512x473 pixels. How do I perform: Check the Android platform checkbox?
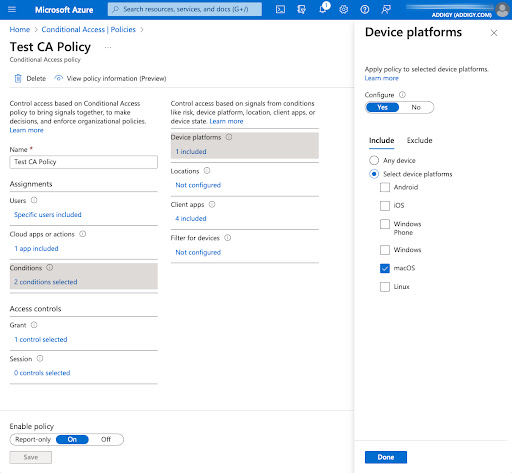(385, 187)
